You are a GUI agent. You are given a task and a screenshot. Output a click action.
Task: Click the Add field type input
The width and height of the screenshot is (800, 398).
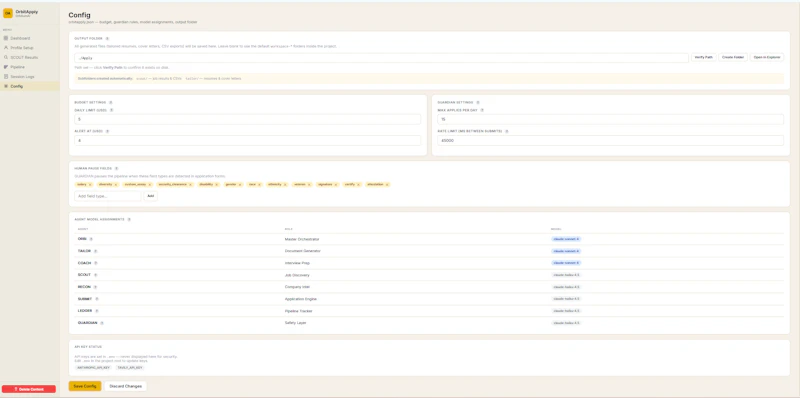coord(108,196)
